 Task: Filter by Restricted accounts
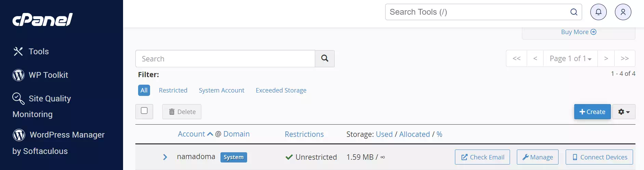[x=173, y=90]
